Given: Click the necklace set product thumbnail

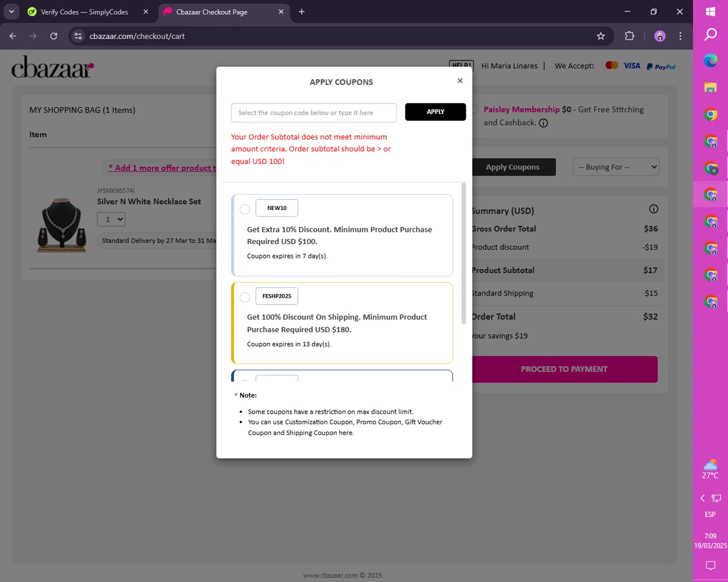Looking at the screenshot, I should tap(62, 225).
